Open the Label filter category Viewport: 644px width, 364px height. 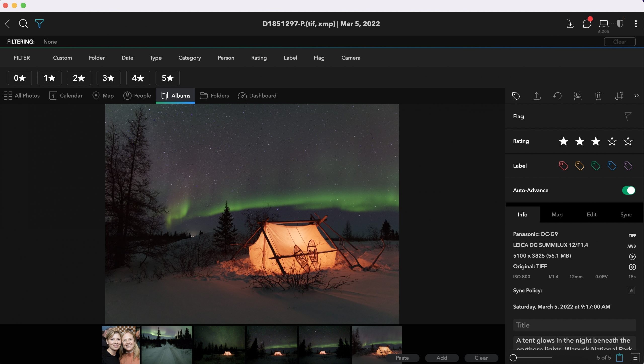coord(290,58)
